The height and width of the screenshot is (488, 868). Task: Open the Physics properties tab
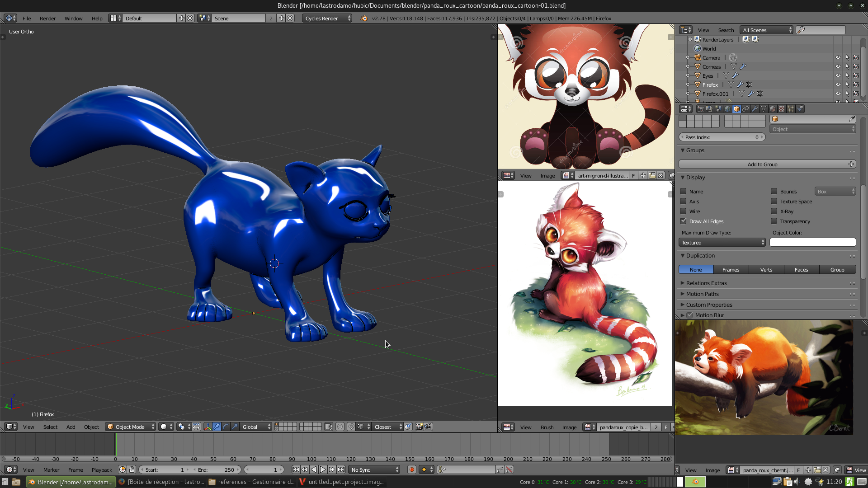point(800,109)
